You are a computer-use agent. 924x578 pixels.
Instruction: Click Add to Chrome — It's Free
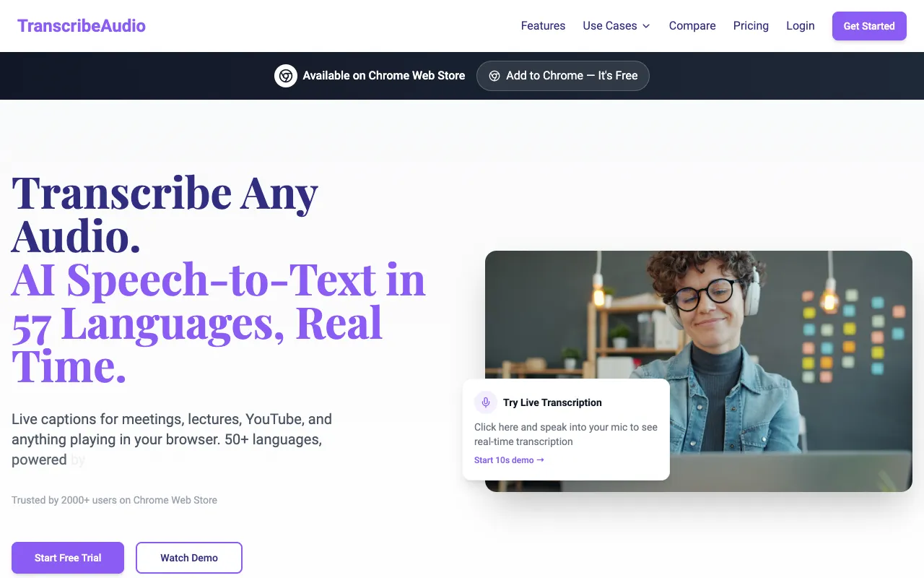tap(563, 76)
